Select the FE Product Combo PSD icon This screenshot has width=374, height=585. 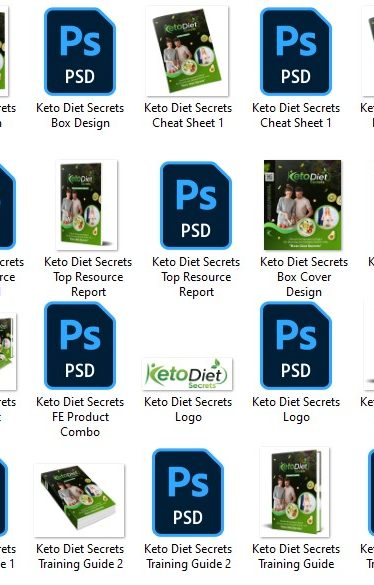tap(80, 345)
